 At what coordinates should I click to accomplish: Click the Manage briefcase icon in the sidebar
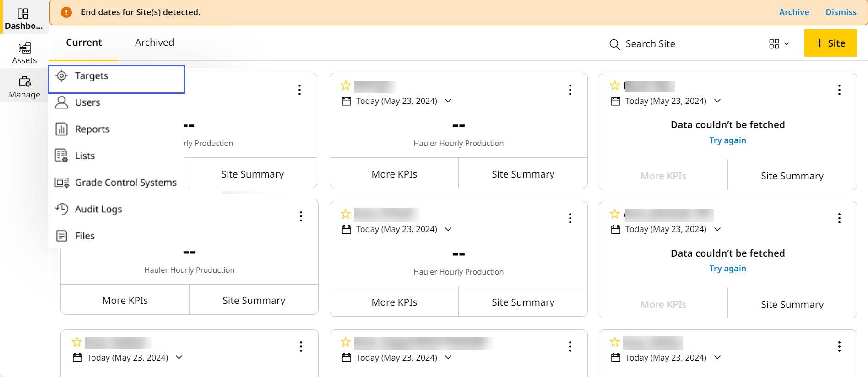coord(25,82)
